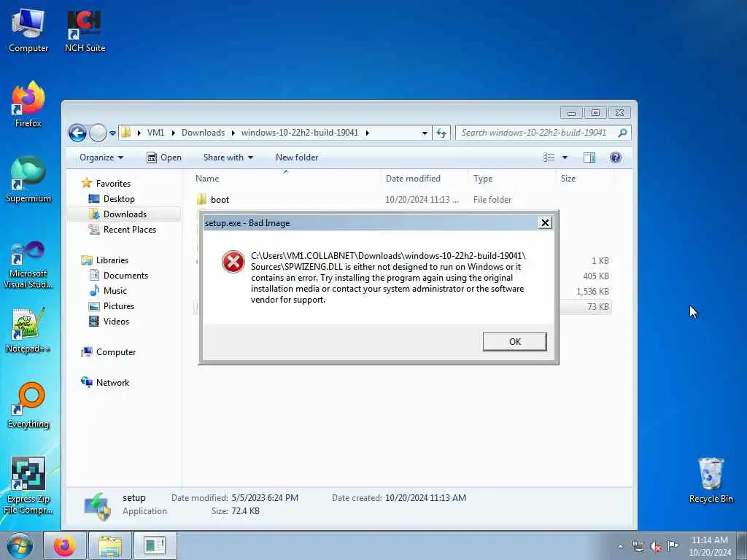Click Open in the Explorer toolbar

[164, 157]
